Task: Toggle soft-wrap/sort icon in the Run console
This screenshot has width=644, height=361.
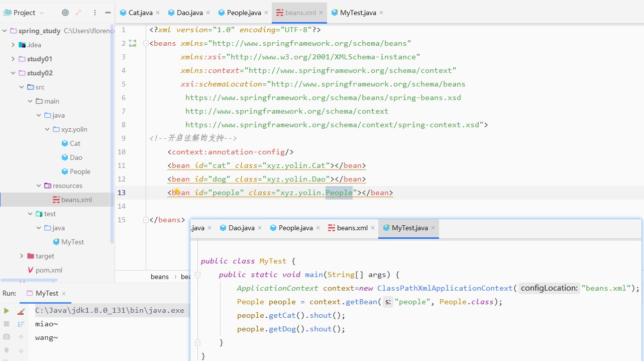Action: tap(21, 324)
